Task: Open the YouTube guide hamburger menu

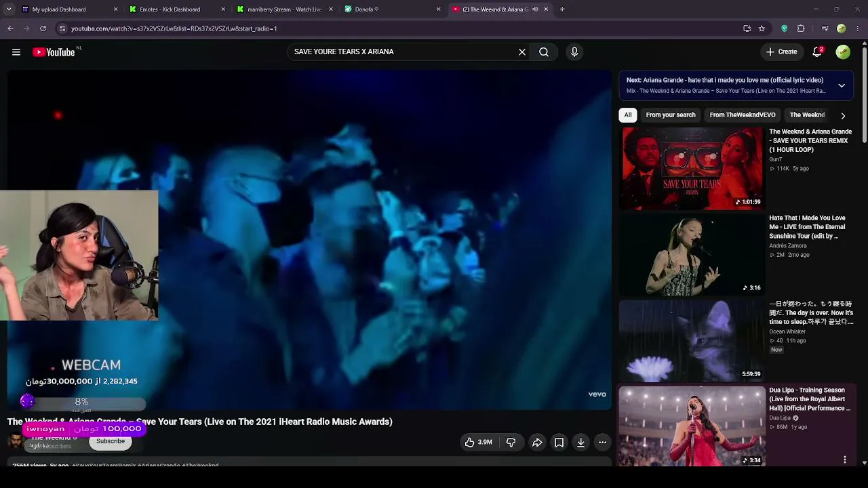Action: [x=16, y=52]
